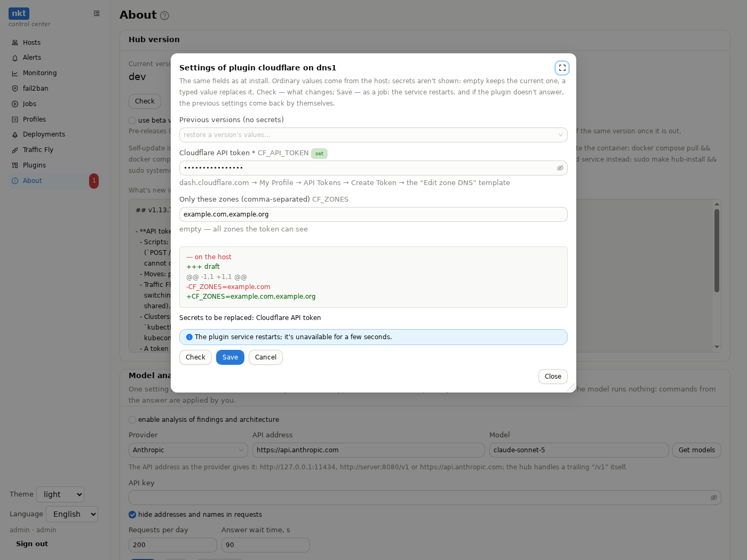
Task: Uncheck hide addresses and names in requests
Action: (132, 515)
